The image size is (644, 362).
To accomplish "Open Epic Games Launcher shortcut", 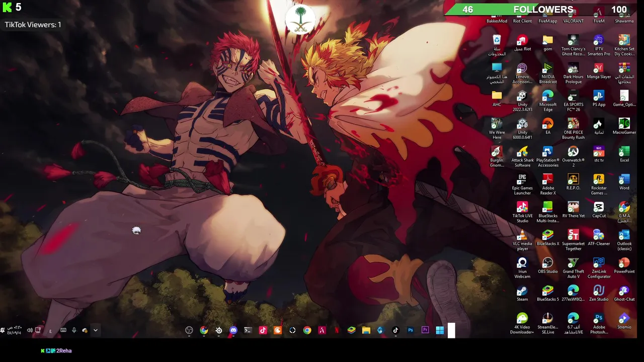I will (522, 185).
